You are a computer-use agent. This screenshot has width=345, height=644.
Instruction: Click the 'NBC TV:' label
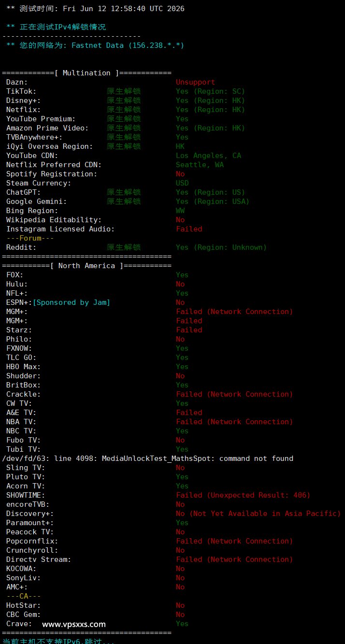pos(21,431)
